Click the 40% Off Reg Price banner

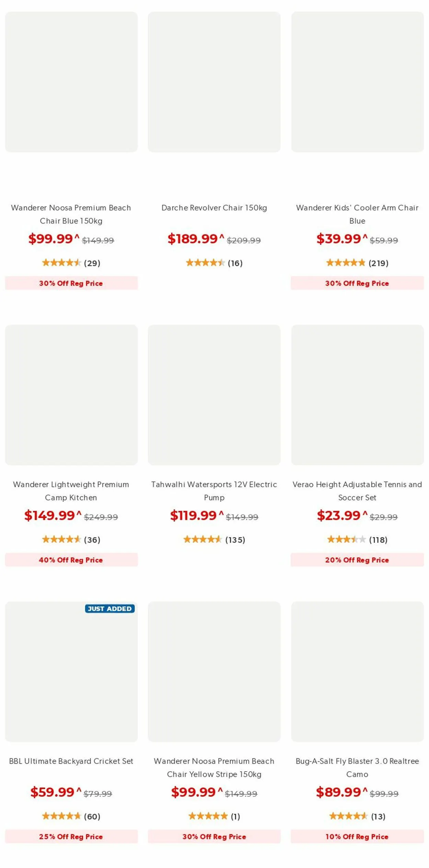tap(71, 560)
